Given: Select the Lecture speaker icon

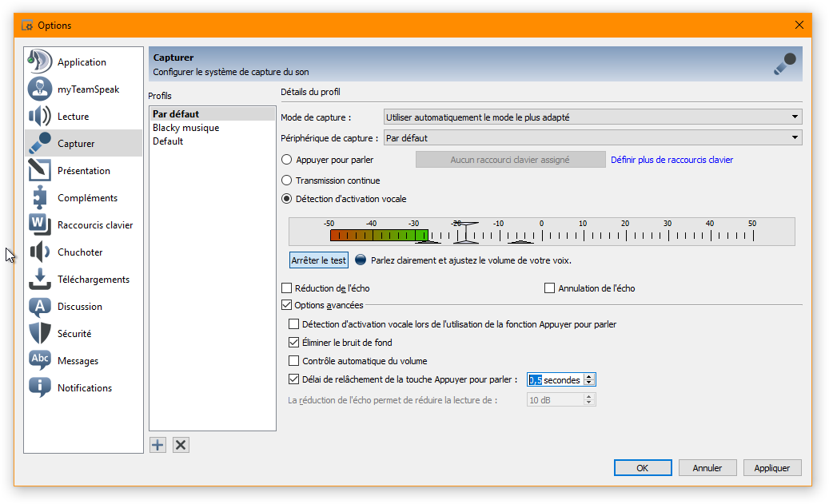Looking at the screenshot, I should (x=40, y=117).
